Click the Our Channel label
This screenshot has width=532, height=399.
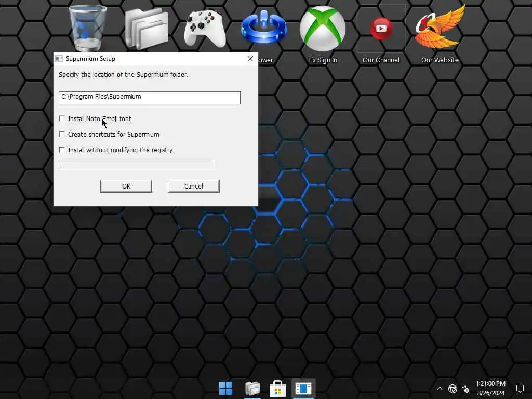pyautogui.click(x=381, y=60)
